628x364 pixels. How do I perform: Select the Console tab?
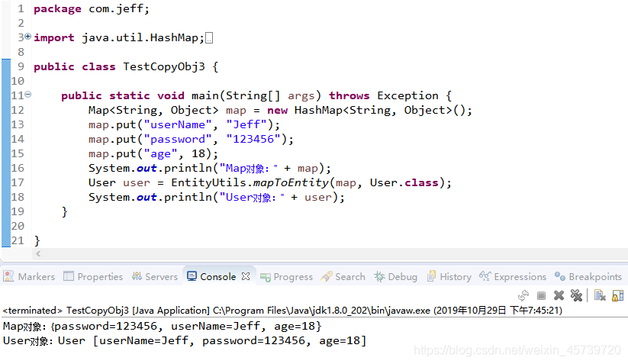coord(218,277)
